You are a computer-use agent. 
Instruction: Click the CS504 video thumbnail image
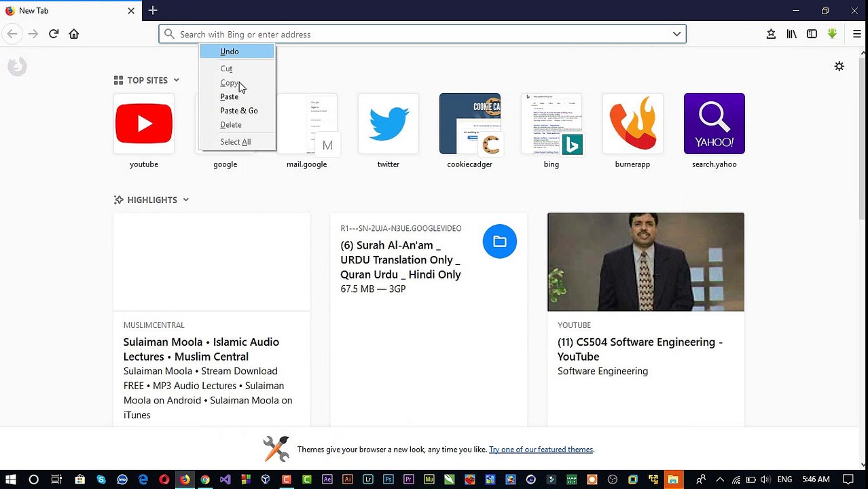(646, 262)
